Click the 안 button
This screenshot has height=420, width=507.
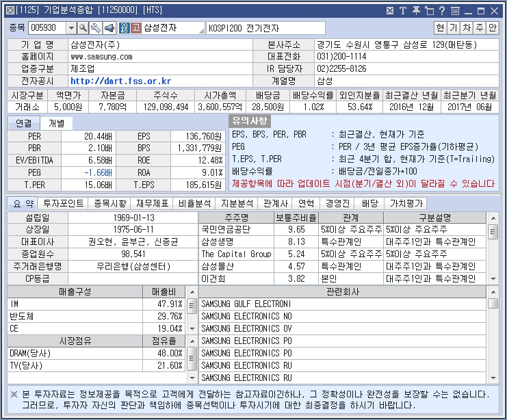coord(493,28)
